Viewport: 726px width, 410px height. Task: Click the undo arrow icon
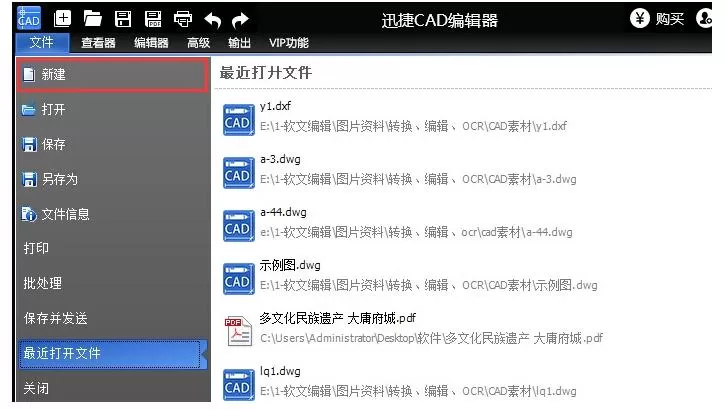point(213,20)
